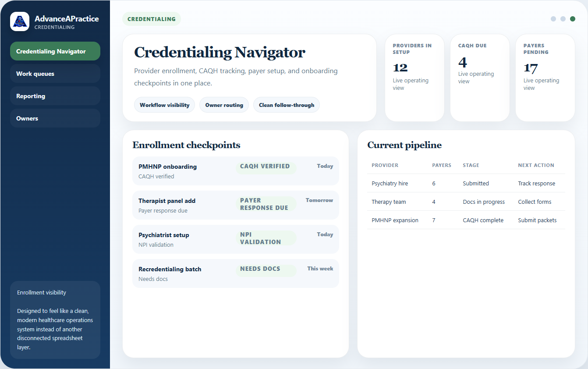Click the CREDENTIALING badge pill

pyautogui.click(x=151, y=19)
